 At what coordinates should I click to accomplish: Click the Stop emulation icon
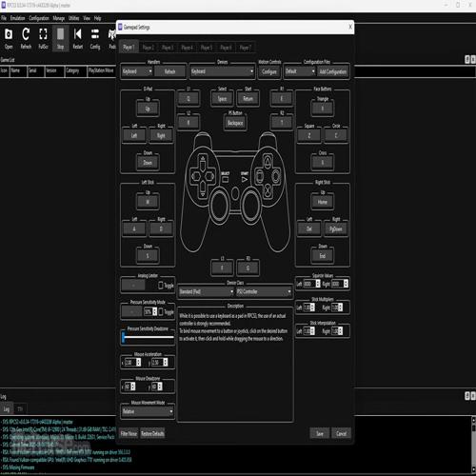60,38
